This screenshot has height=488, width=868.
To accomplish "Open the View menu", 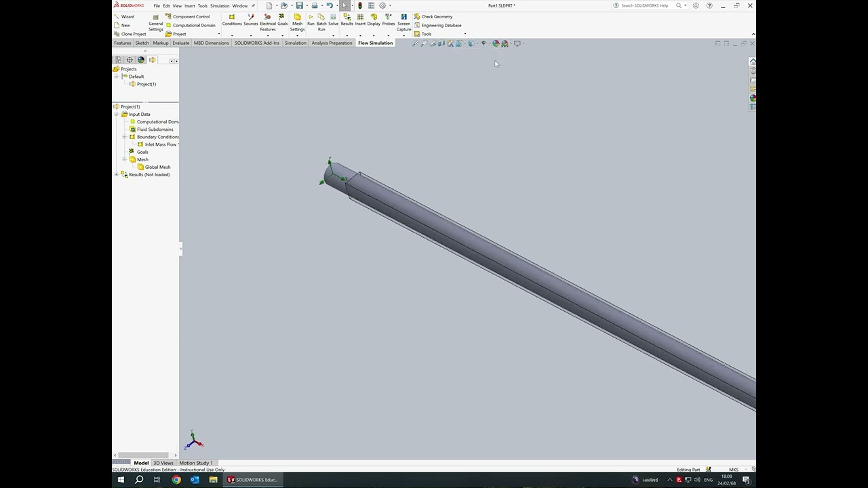I will (x=177, y=5).
